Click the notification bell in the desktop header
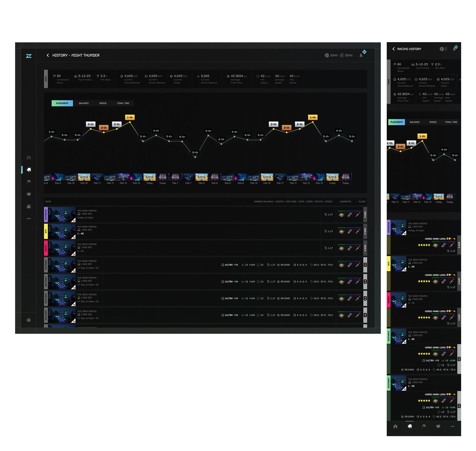This screenshot has width=476, height=451. tap(361, 56)
